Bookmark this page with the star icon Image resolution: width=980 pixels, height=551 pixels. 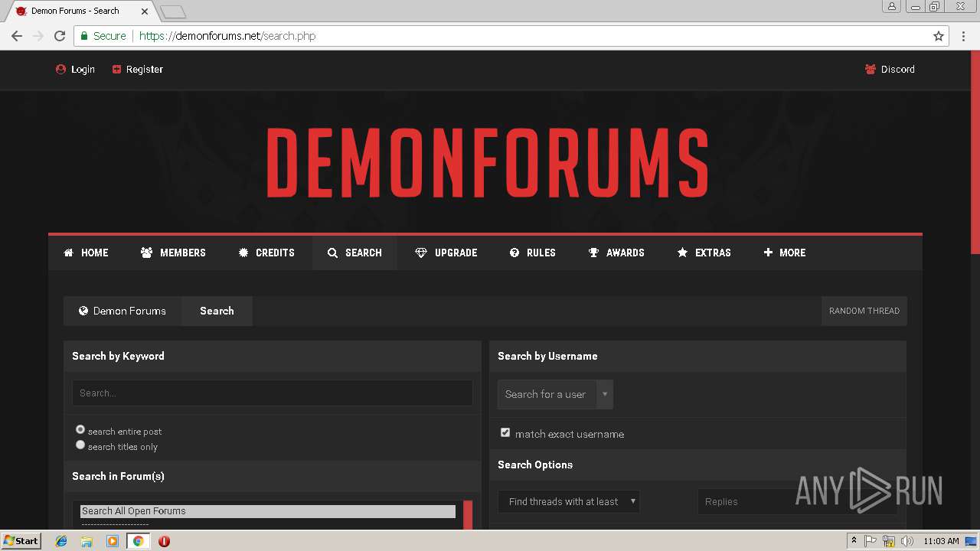pyautogui.click(x=939, y=36)
